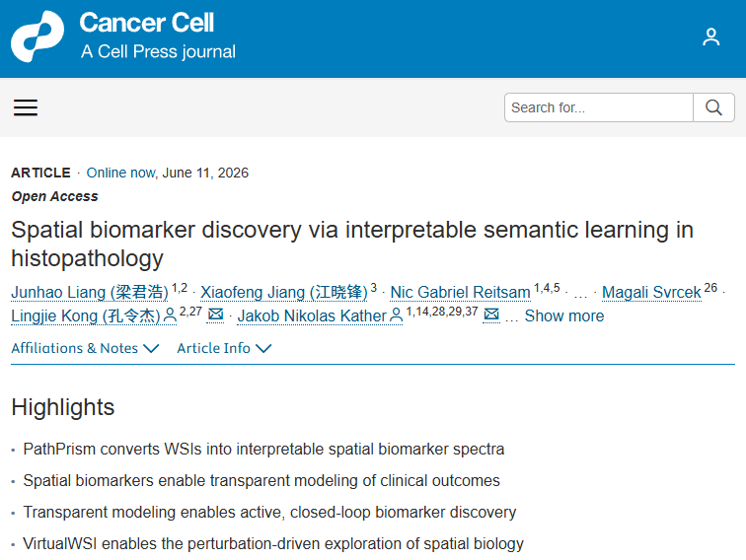Click envelope icon next to Lingjie Kong
This screenshot has height=560, width=746.
(x=215, y=315)
